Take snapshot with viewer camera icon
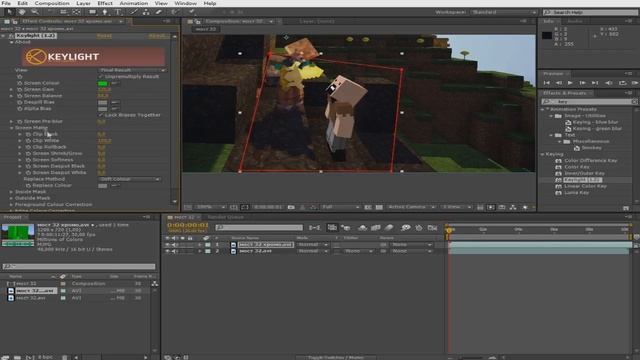This screenshot has width=640, height=360. (291, 207)
